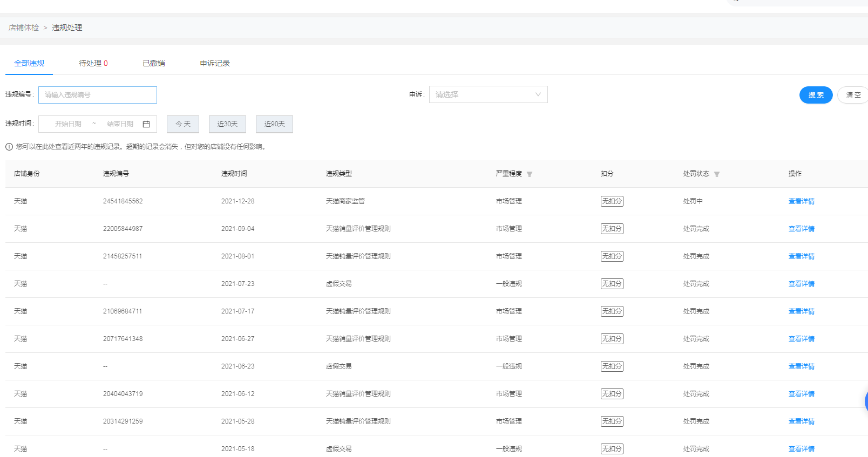Click the 操作 column header
The height and width of the screenshot is (457, 868).
point(795,174)
